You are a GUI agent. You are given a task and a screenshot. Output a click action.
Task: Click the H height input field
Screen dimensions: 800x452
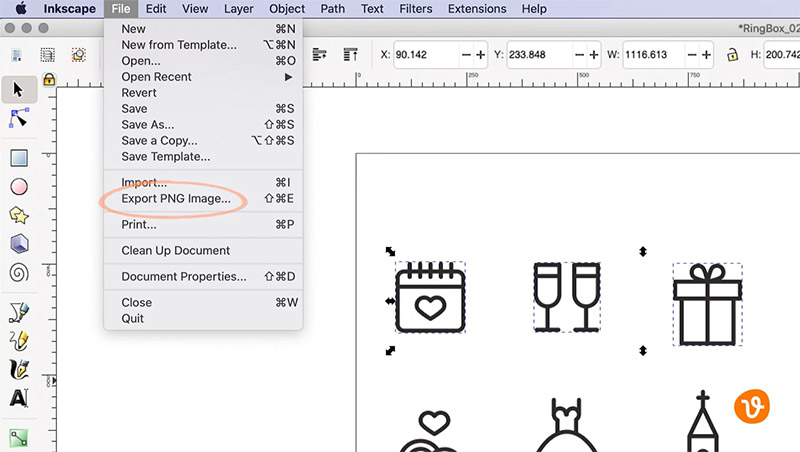(782, 54)
